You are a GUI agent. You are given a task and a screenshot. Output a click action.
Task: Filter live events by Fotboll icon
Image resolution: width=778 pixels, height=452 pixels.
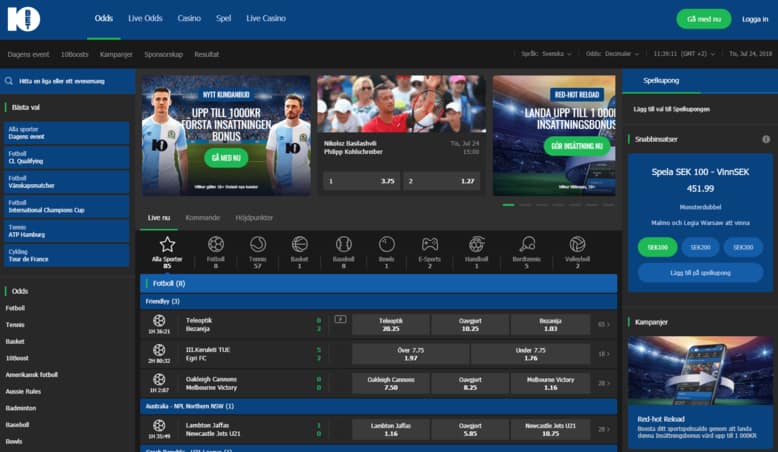tap(215, 245)
